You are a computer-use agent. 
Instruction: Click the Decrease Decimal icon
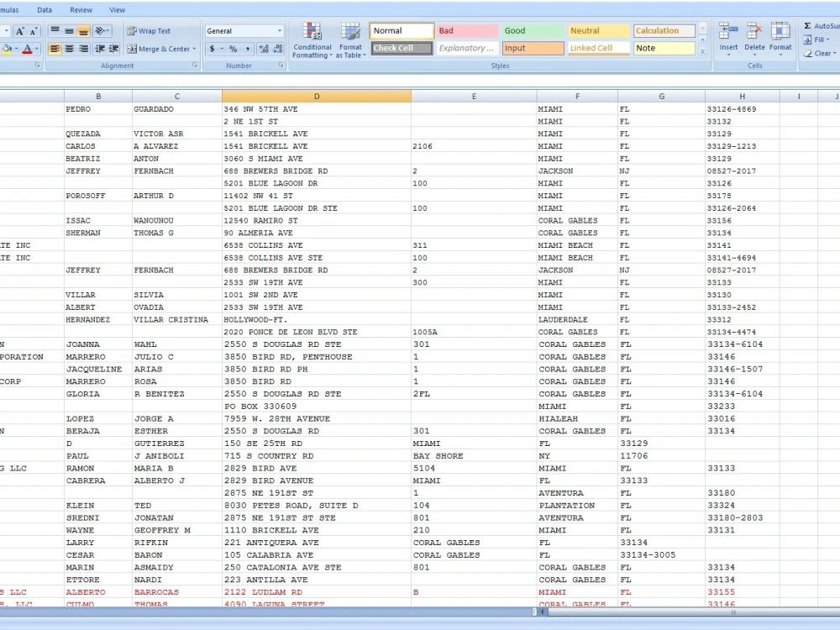[278, 49]
